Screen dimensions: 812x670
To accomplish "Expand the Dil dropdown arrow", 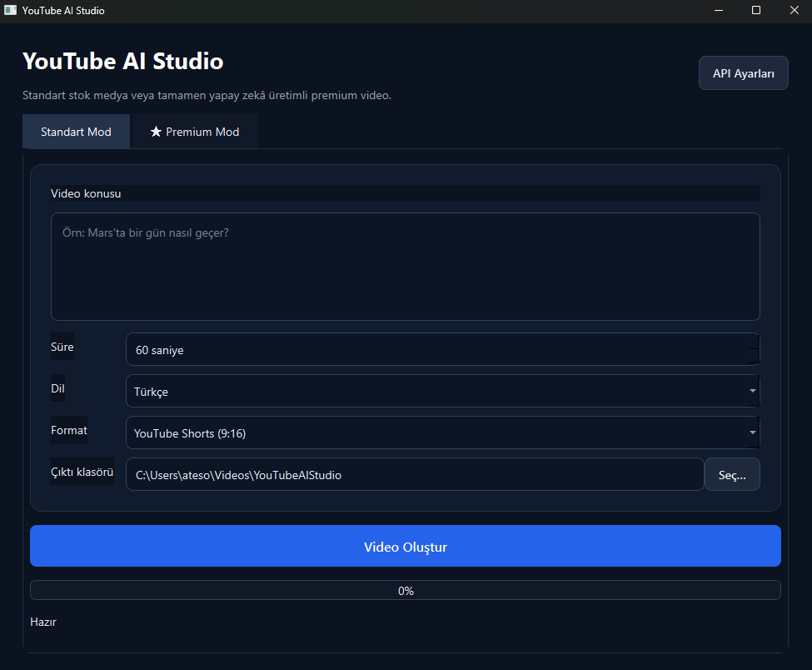I will point(752,391).
